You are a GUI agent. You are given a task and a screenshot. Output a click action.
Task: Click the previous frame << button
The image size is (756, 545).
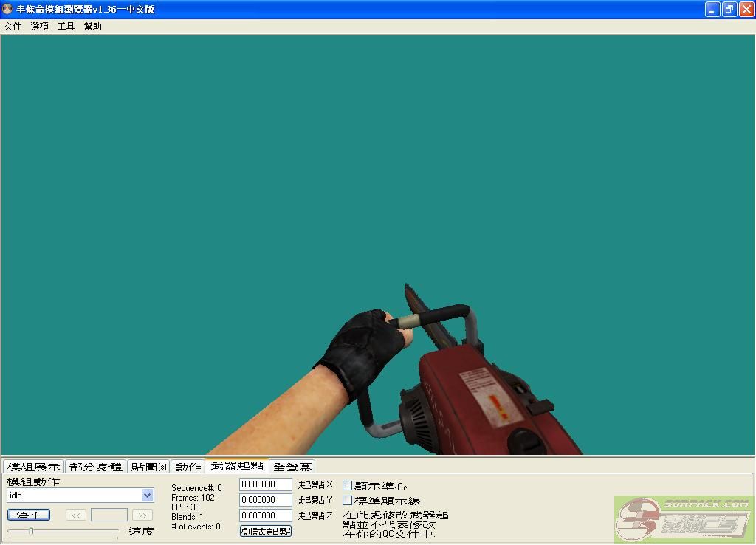click(x=75, y=515)
